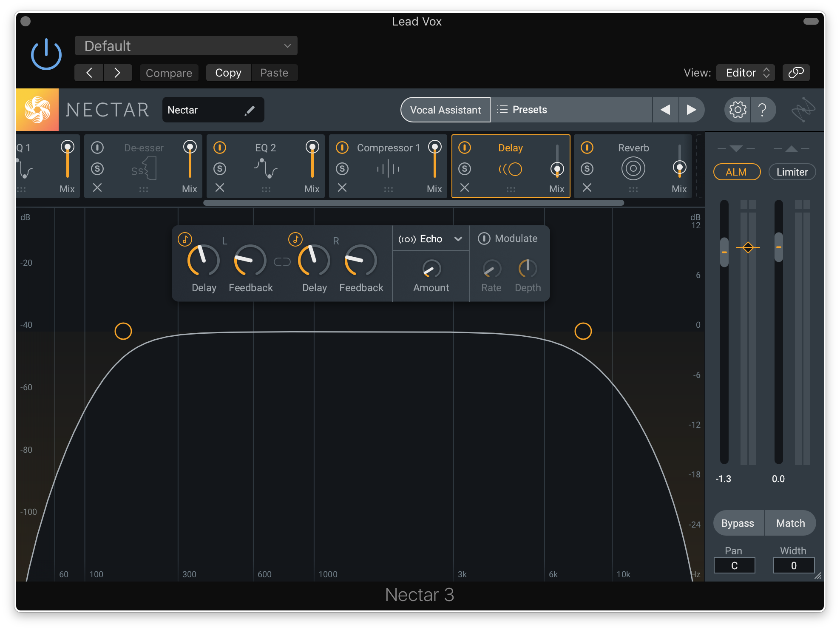Viewport: 840px width, 630px height.
Task: Click the Vocal Assistant button icon
Action: 445,110
